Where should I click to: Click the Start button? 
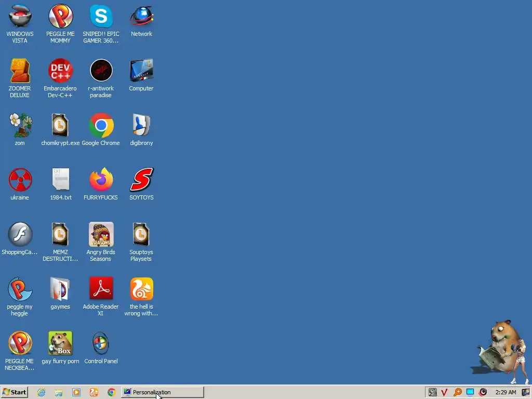[x=14, y=392]
